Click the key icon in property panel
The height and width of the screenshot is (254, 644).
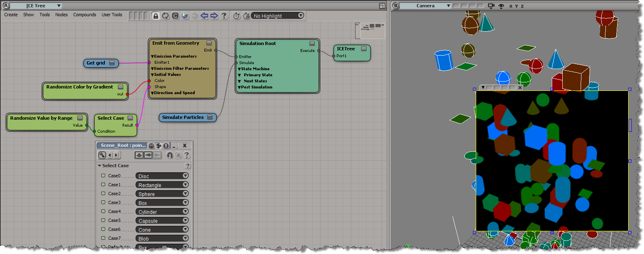102,155
